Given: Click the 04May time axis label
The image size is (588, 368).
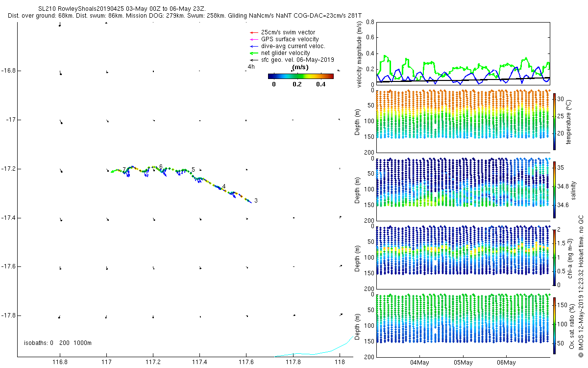Looking at the screenshot, I should point(419,363).
